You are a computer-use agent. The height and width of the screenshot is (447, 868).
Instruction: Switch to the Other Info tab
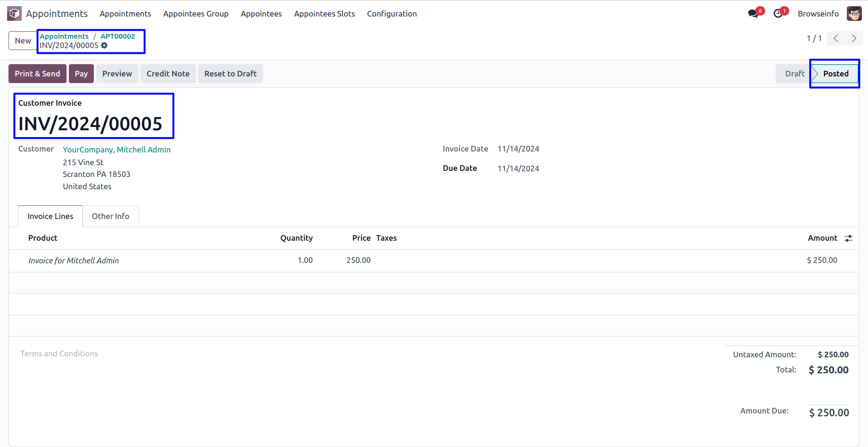click(110, 216)
